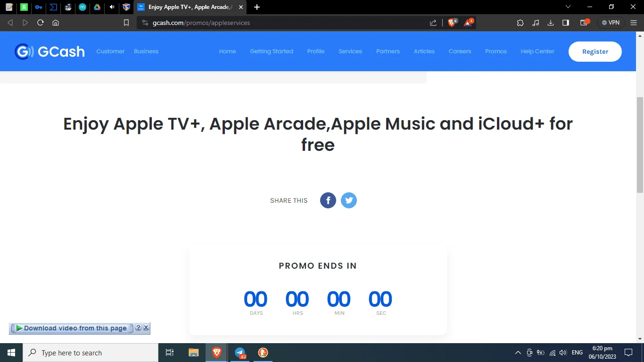Open the Customer section
This screenshot has width=644, height=362.
111,51
